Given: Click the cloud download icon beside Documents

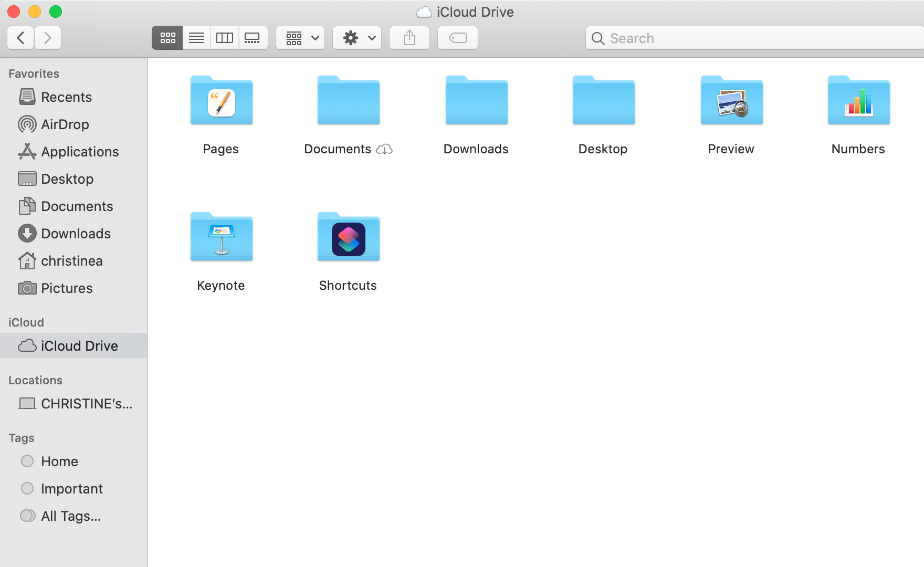Looking at the screenshot, I should pos(384,150).
